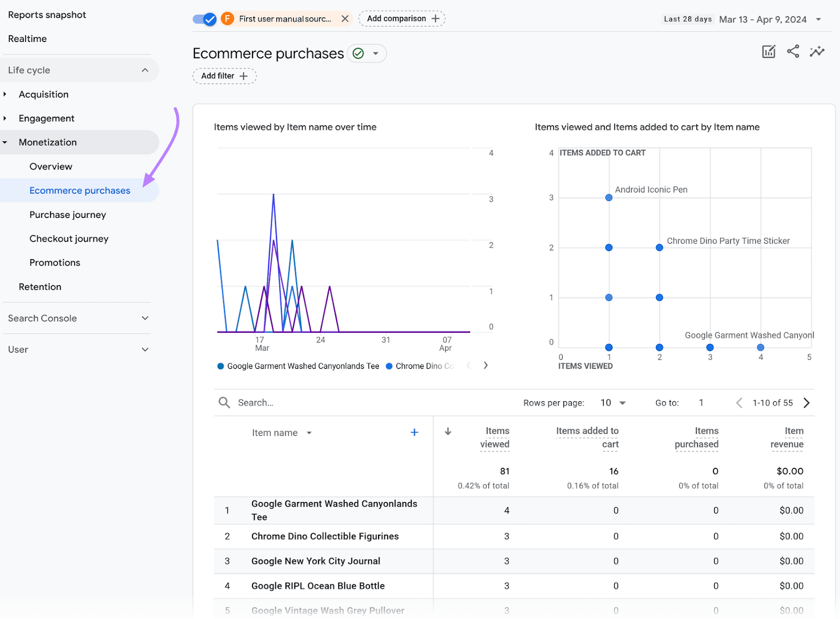This screenshot has height=619, width=840.
Task: Toggle the comparison switch off
Action: coord(205,19)
